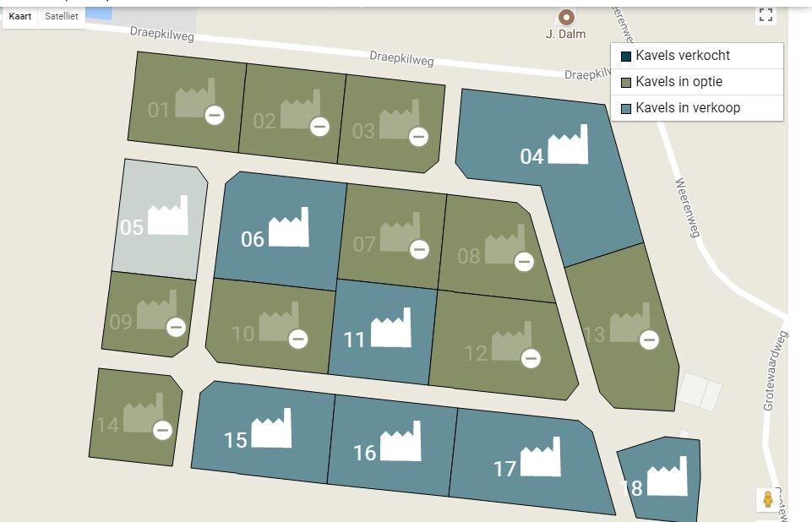The image size is (812, 522).
Task: Click the Kavels verkocht color swatch
Action: [626, 57]
